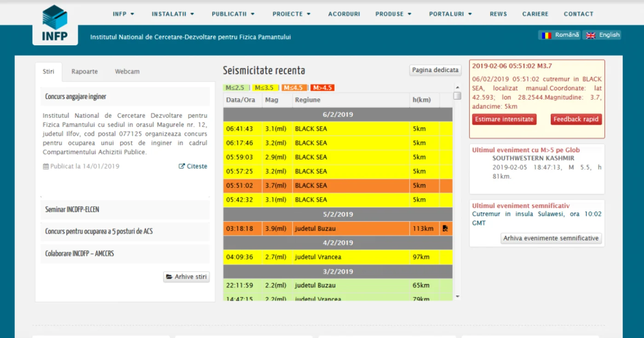Click Seismicitate recenta heading
644x338 pixels.
pyautogui.click(x=264, y=70)
